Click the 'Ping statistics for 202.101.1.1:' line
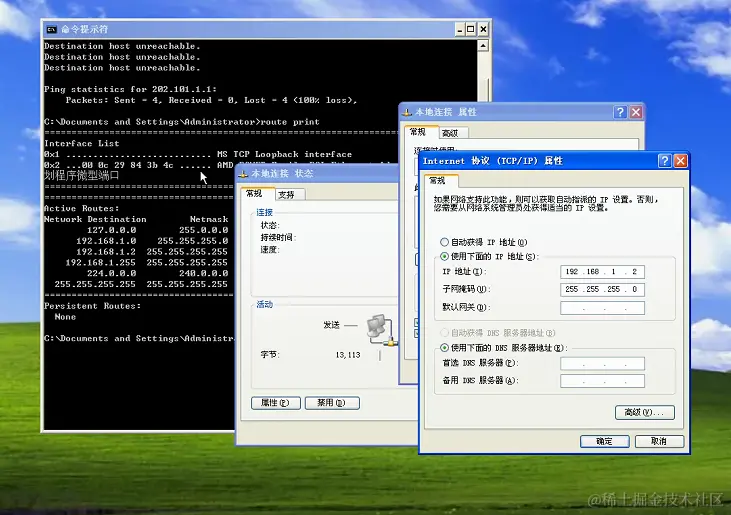This screenshot has width=731, height=515. click(130, 89)
